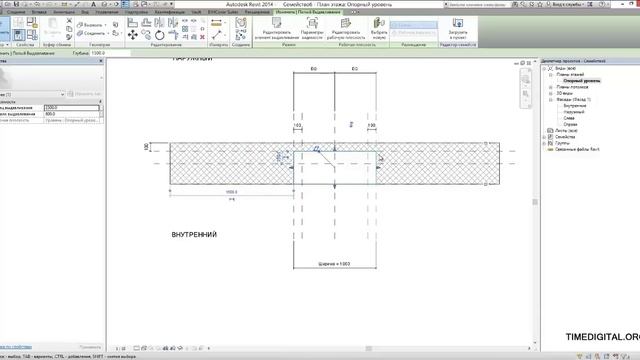Open Параметры видимости visibility settings
This screenshot has width=640, height=360.
(x=312, y=29)
